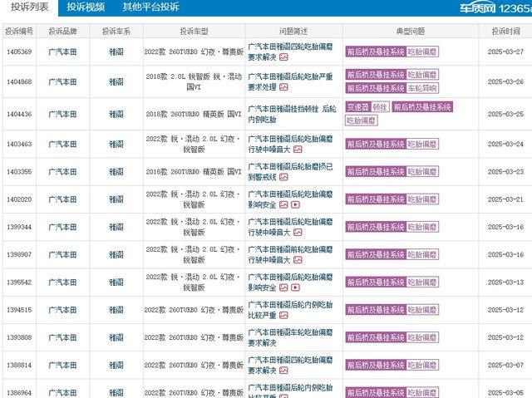Click the 投诉编号 column header
This screenshot has height=398, width=532.
coord(19,32)
